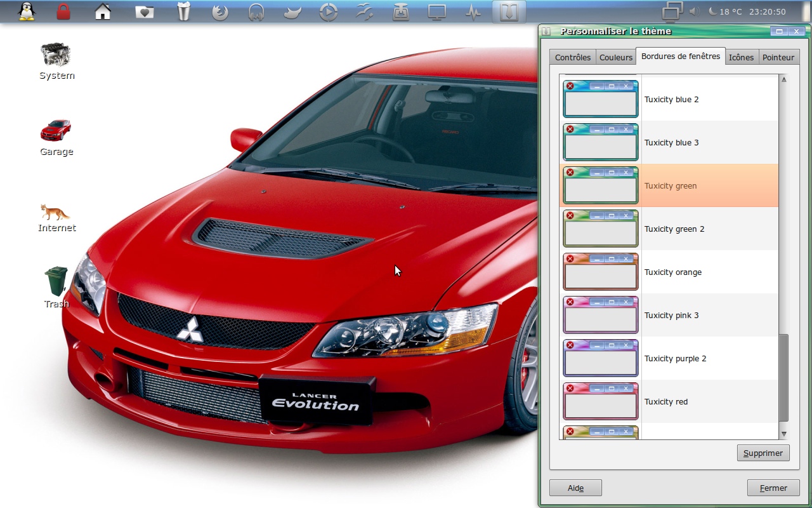
Task: Open the home folder house icon
Action: tap(103, 11)
